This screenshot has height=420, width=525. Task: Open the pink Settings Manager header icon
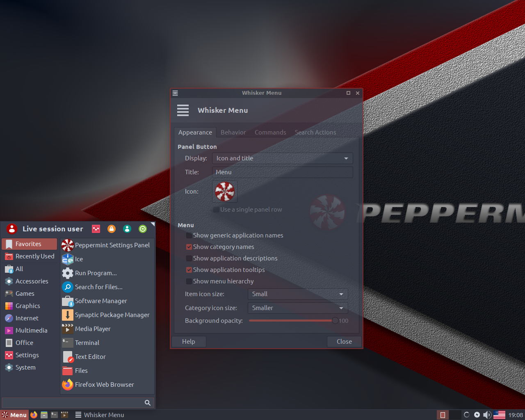coord(96,229)
